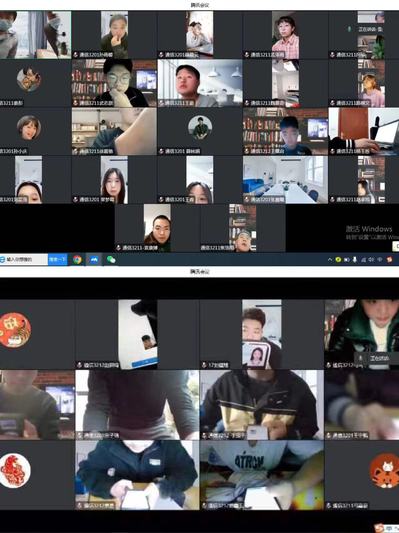Open Google Chrome from the taskbar
This screenshot has width=399, height=533.
(x=77, y=260)
